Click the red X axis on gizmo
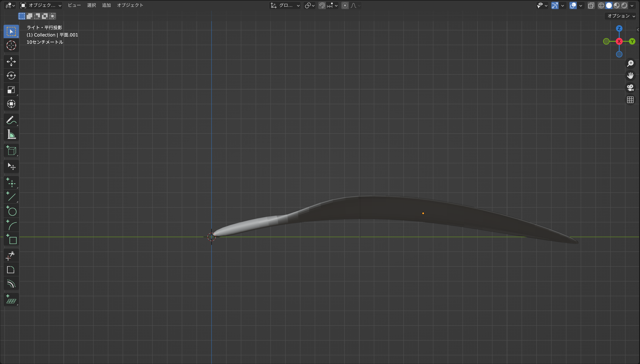Screen dimensions: 640x364 tap(619, 41)
